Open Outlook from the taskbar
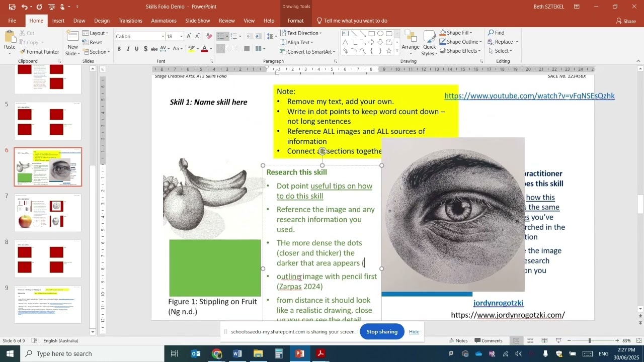This screenshot has height=362, width=644. pos(196,353)
